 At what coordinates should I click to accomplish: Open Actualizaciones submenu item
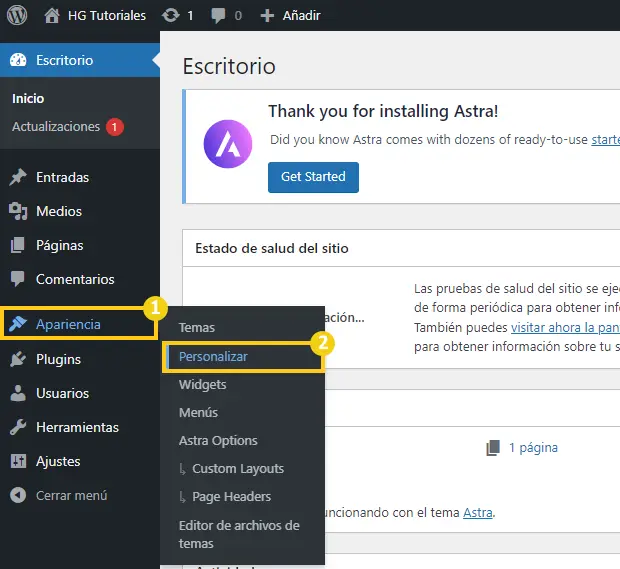(x=56, y=127)
